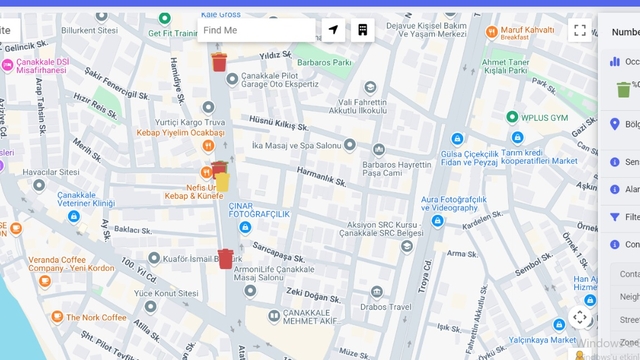Select the red trash bin near Sarıcapaşa Sk.
Screen dimensions: 640x360
pyautogui.click(x=225, y=259)
